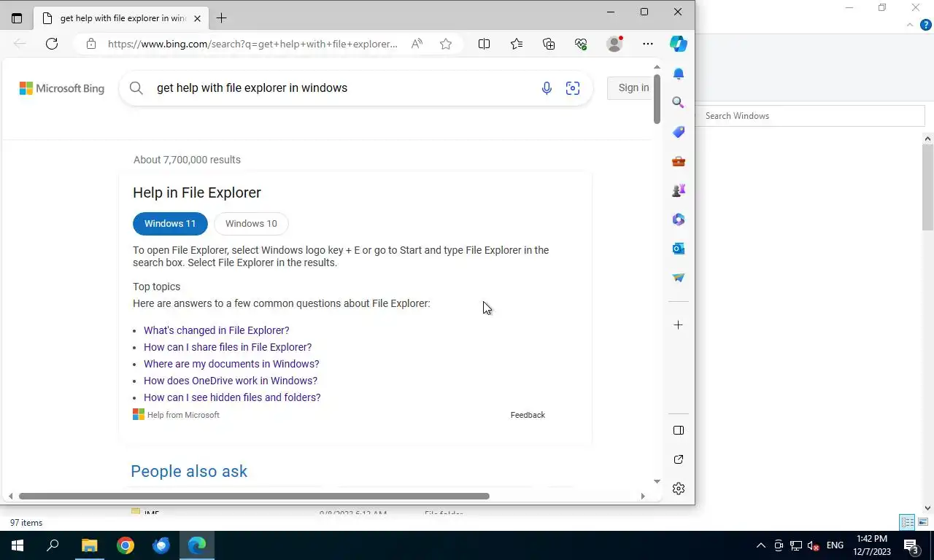Open "What's changed in File Explorer?"
934x560 pixels.
[217, 330]
